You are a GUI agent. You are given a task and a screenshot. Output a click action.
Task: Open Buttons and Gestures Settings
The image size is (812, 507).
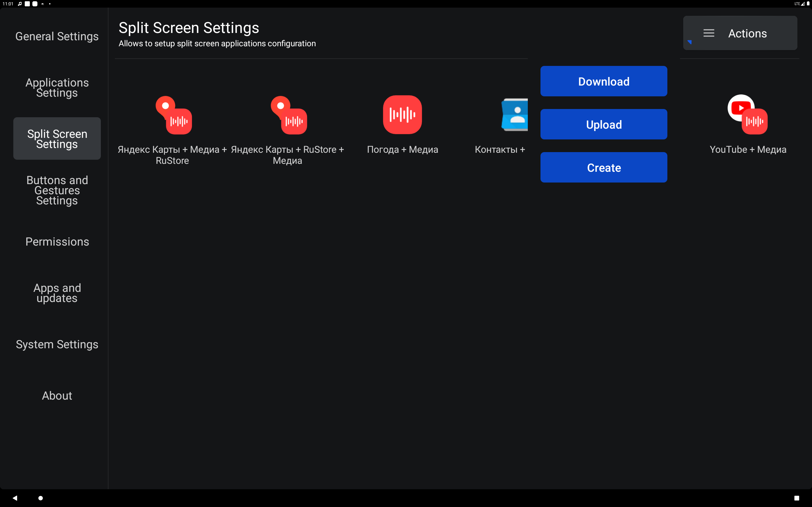coord(57,190)
